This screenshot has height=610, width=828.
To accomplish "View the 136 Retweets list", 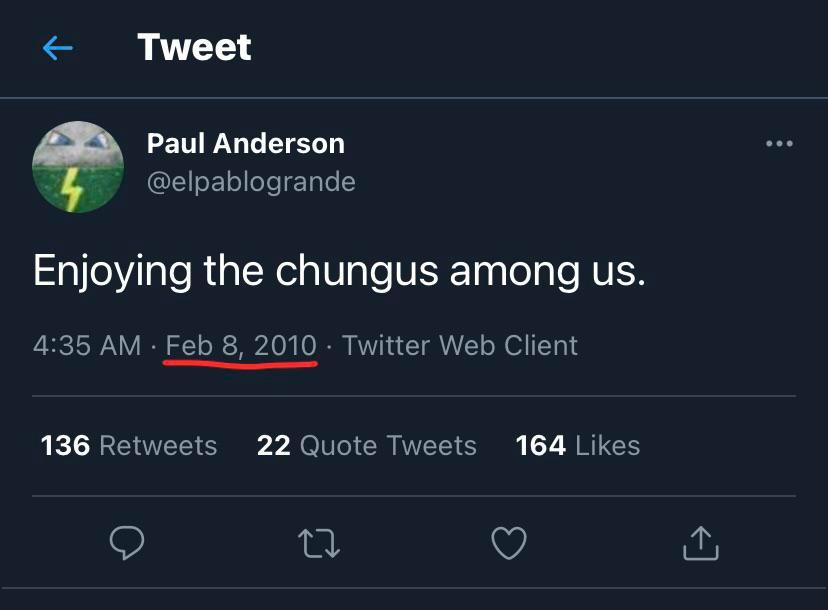I will pyautogui.click(x=129, y=445).
